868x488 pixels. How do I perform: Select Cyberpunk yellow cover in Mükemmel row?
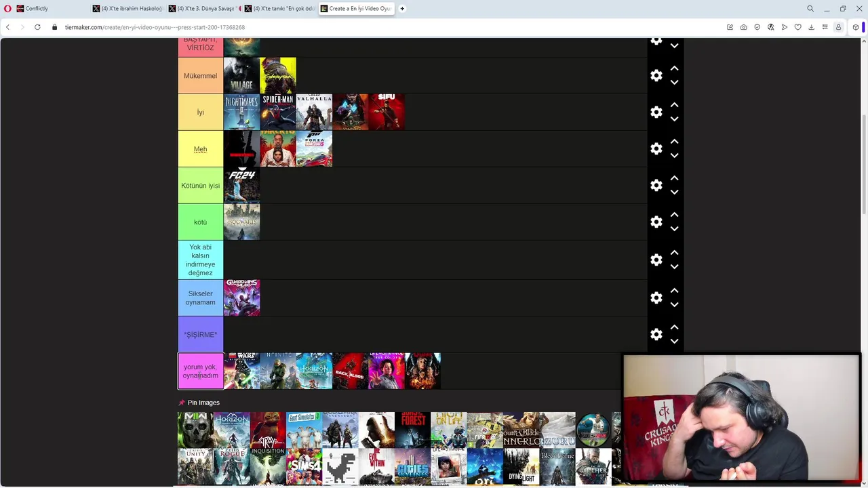(x=278, y=75)
